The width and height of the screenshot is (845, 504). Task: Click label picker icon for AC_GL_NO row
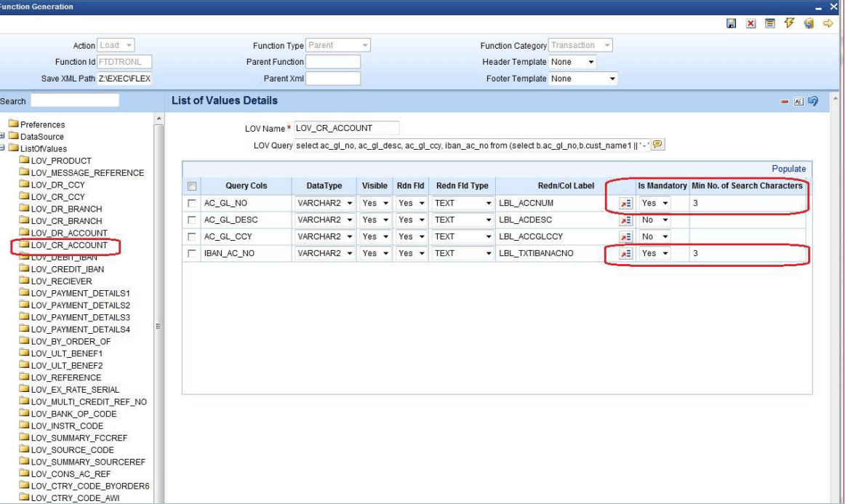point(625,203)
